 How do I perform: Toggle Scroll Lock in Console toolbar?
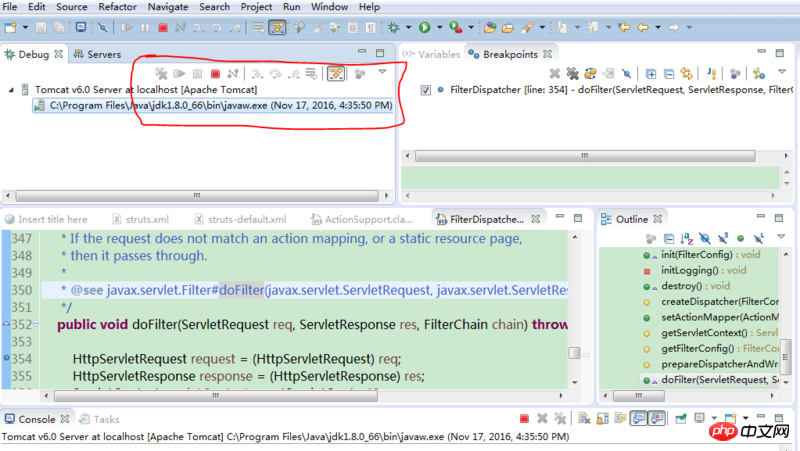(603, 419)
